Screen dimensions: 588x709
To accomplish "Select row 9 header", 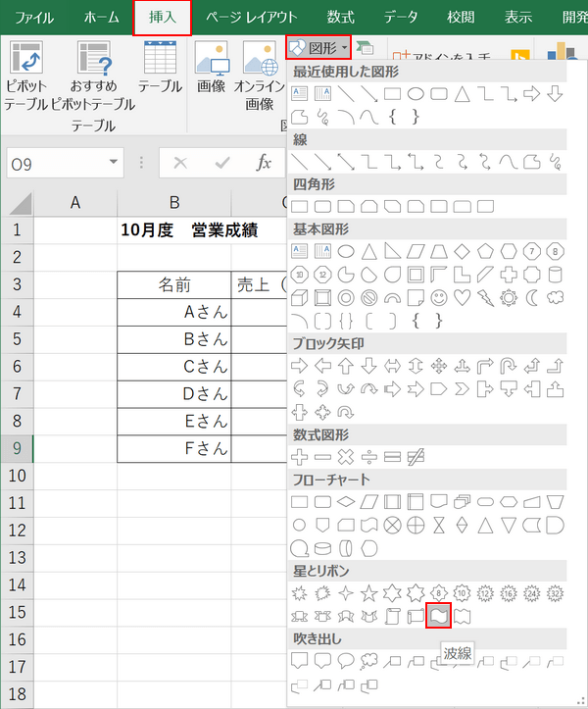I will pyautogui.click(x=17, y=448).
